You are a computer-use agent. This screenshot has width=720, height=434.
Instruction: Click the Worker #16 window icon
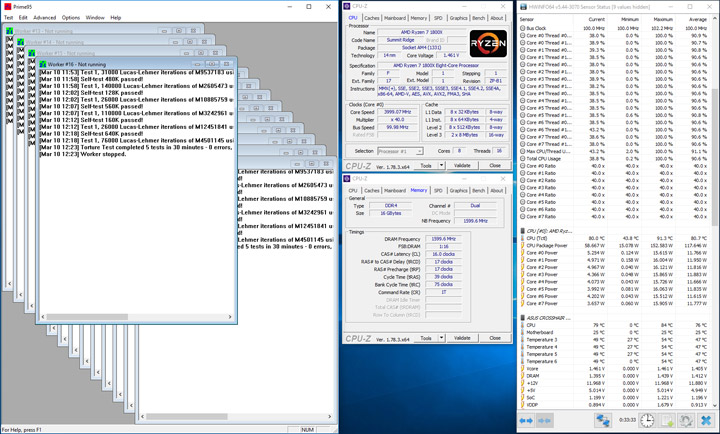pyautogui.click(x=41, y=65)
